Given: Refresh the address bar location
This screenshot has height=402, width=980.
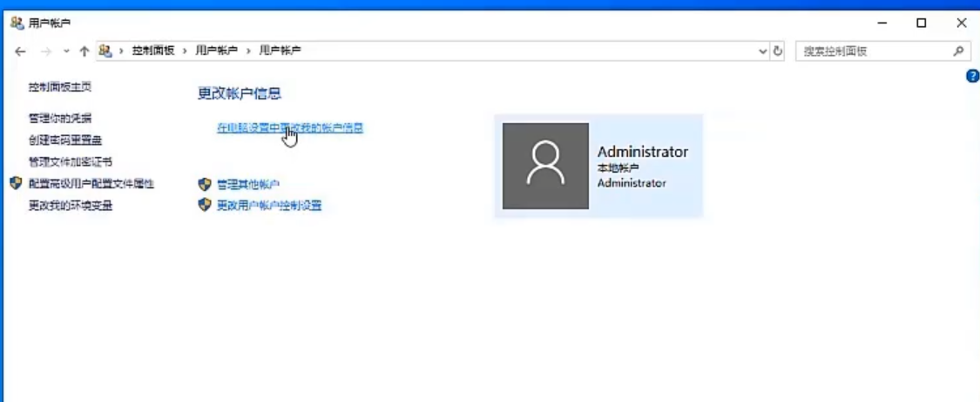Looking at the screenshot, I should pos(778,51).
